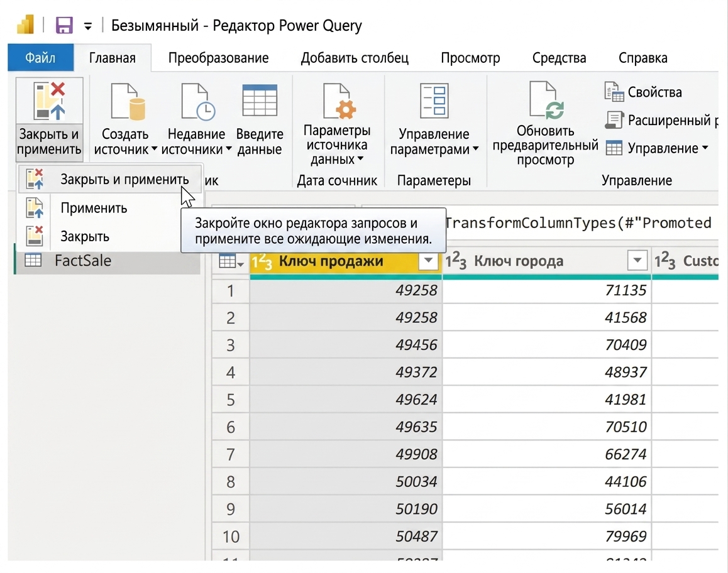This screenshot has width=728, height=573.
Task: Click the Применить menu item icon
Action: [35, 208]
